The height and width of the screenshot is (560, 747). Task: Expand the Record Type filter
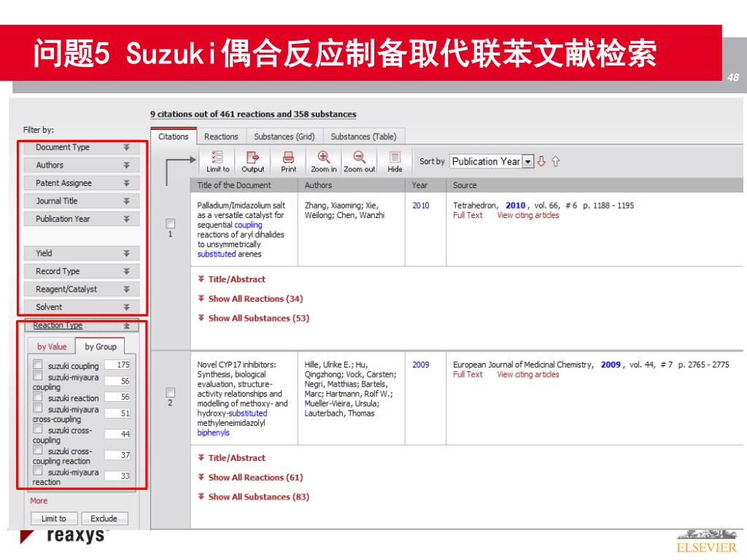[x=82, y=271]
